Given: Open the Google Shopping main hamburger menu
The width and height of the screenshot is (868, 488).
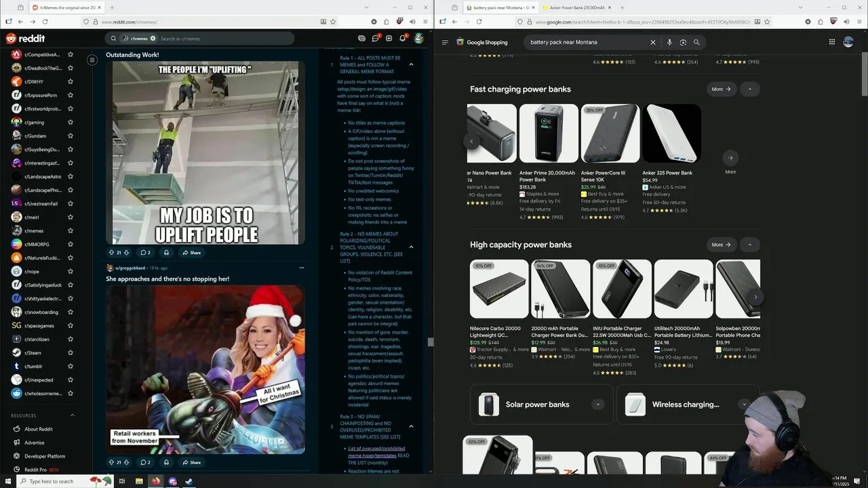Looking at the screenshot, I should coord(445,42).
